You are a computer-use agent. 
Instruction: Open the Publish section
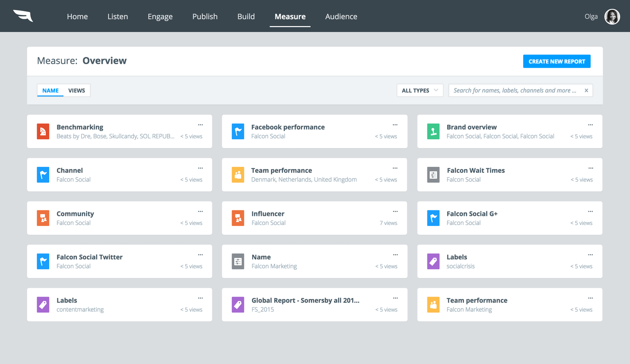(x=205, y=17)
